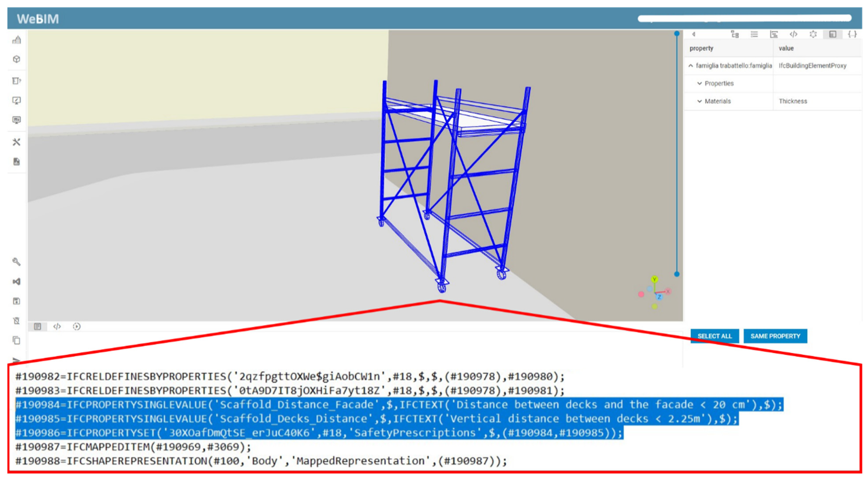Switch to the text document tab below viewport
This screenshot has width=868, height=479.
tap(37, 326)
